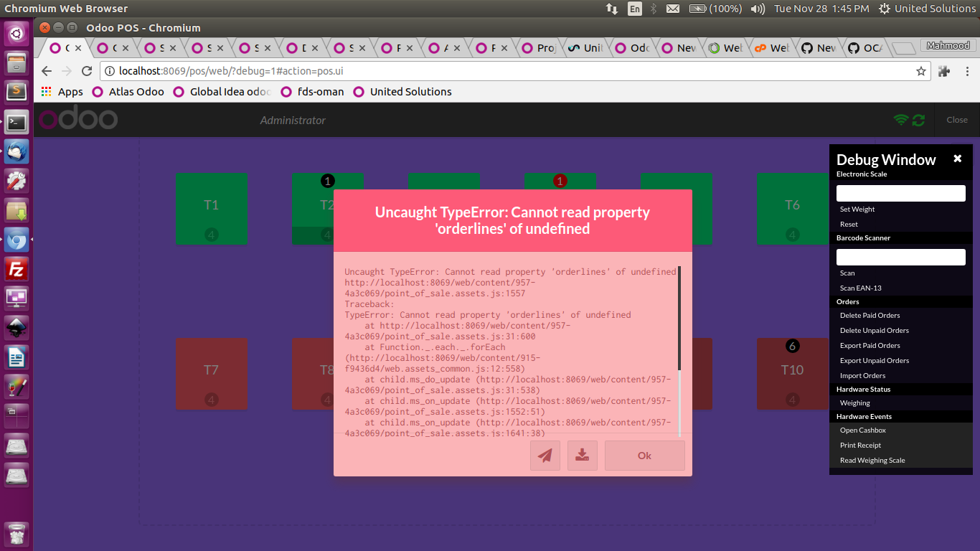This screenshot has width=980, height=551.
Task: Open the Chromium extensions puzzle icon
Action: click(943, 70)
